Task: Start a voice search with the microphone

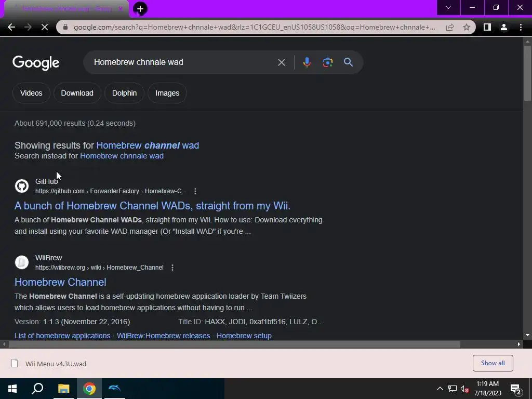Action: pyautogui.click(x=307, y=62)
